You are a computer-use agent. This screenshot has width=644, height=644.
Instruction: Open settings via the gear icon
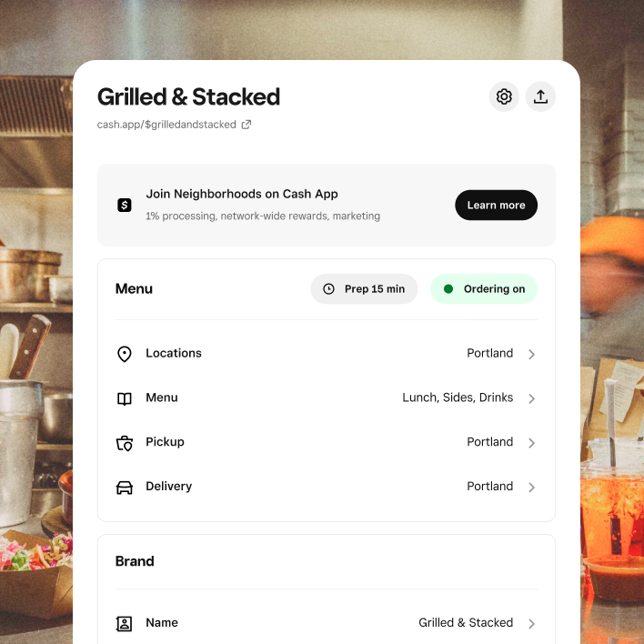[504, 97]
